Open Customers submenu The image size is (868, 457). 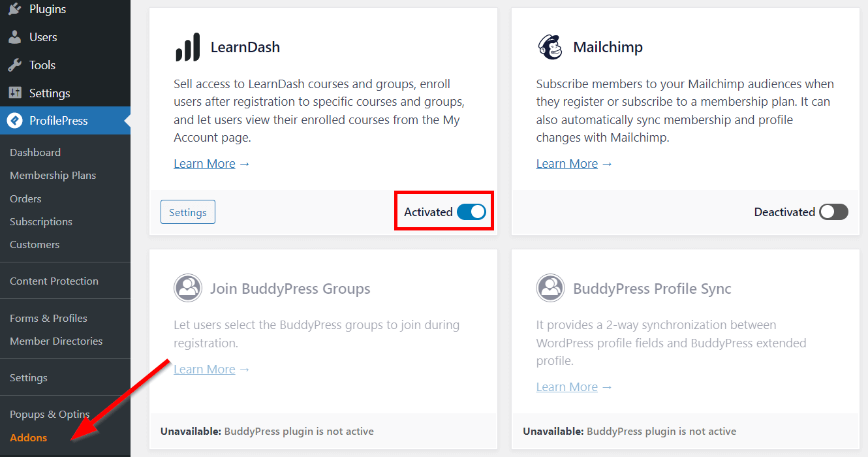coord(35,244)
